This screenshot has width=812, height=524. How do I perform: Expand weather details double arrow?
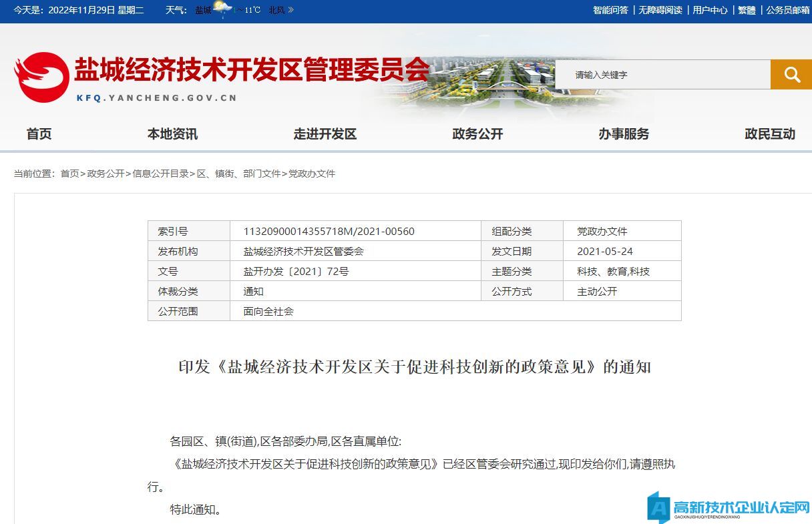290,10
